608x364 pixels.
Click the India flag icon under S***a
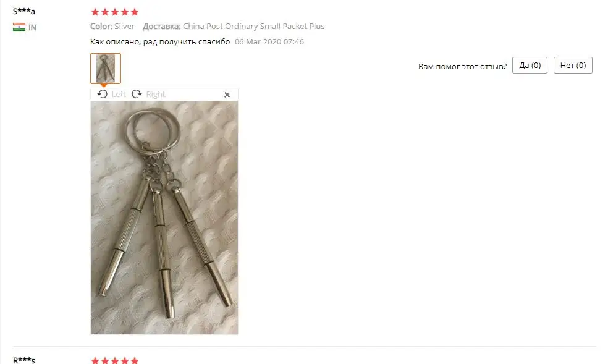19,27
